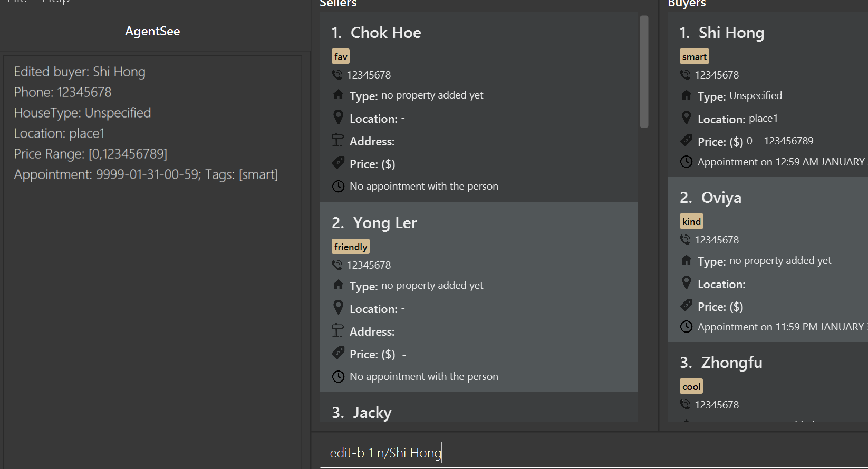Click the 'fav' tag on Chok Hoe
The width and height of the screenshot is (868, 469).
pos(341,56)
